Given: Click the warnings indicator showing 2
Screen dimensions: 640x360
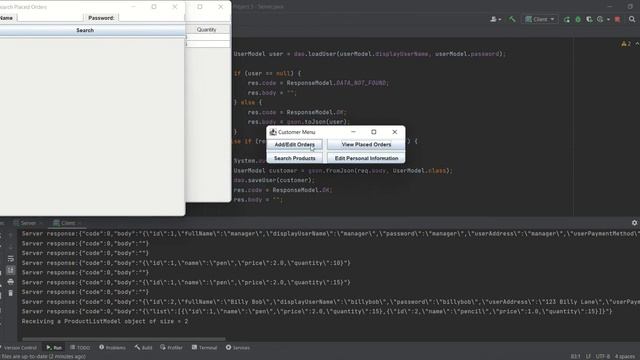Looking at the screenshot, I should 626,44.
